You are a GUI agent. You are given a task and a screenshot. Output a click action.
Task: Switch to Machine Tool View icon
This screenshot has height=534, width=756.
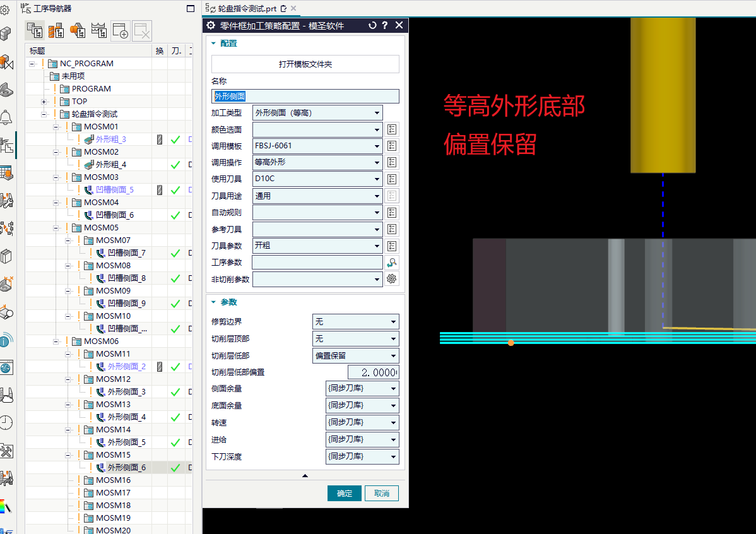point(56,30)
